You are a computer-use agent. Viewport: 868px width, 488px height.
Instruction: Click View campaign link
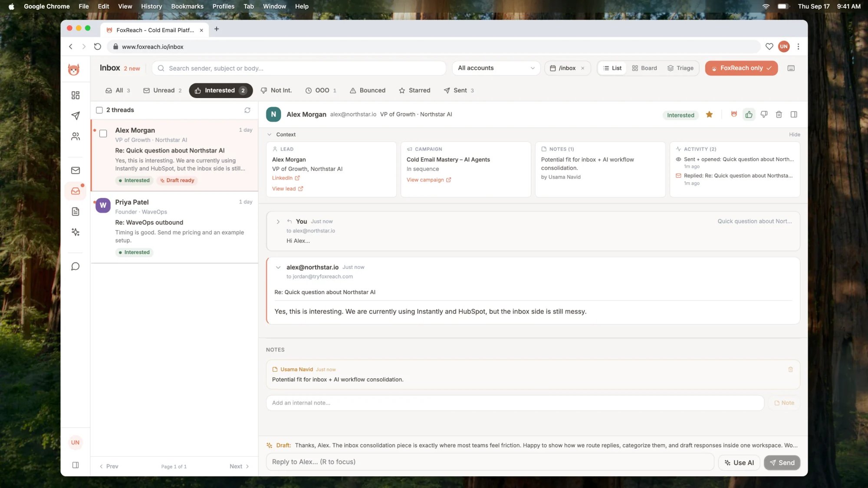pyautogui.click(x=429, y=180)
